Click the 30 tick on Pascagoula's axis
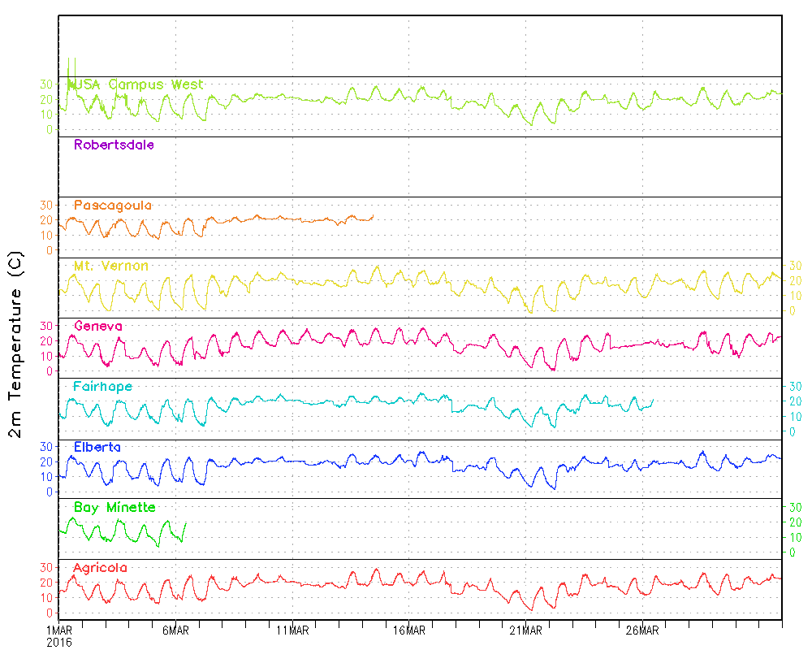This screenshot has height=650, width=812. point(46,205)
